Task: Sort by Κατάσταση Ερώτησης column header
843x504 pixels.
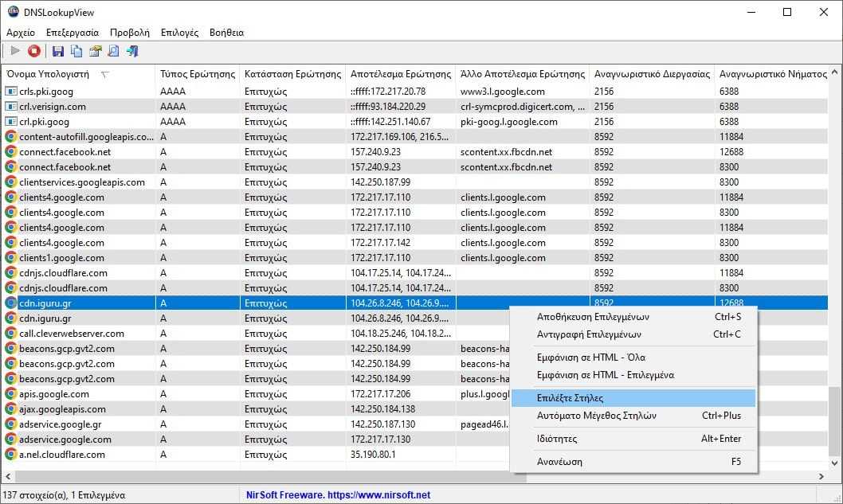Action: pyautogui.click(x=293, y=74)
